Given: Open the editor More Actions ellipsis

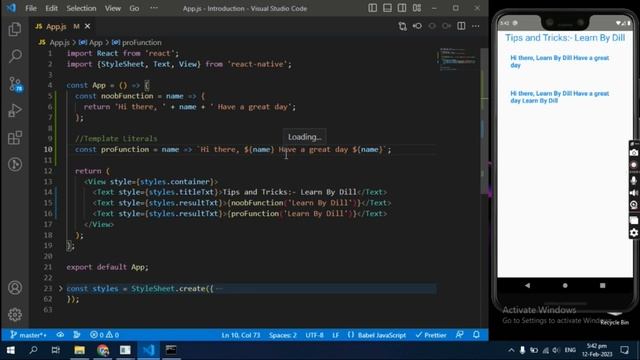Looking at the screenshot, I should pyautogui.click(x=476, y=26).
